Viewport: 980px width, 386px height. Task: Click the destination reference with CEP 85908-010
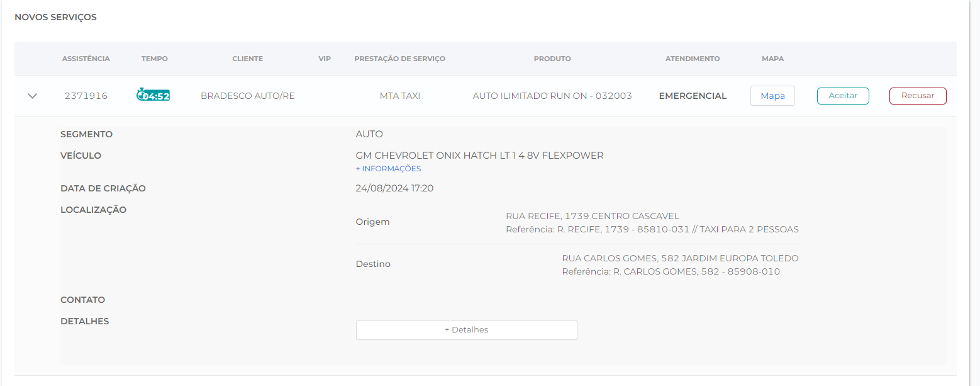click(671, 271)
